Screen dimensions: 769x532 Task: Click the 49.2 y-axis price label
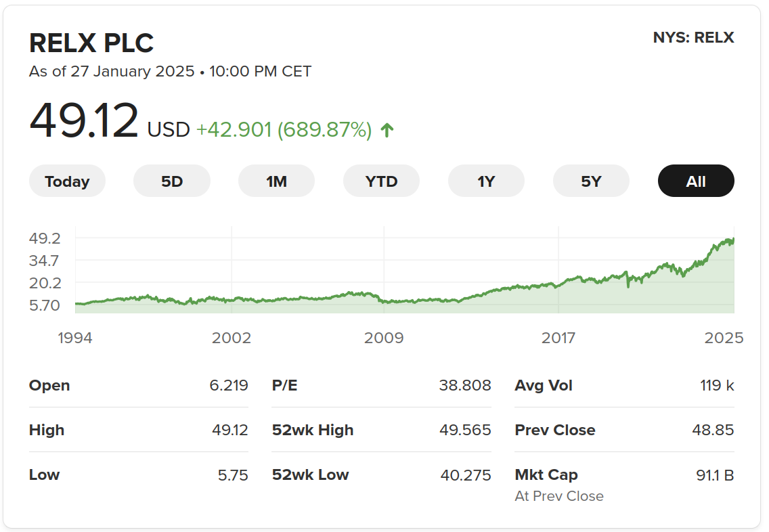[45, 238]
